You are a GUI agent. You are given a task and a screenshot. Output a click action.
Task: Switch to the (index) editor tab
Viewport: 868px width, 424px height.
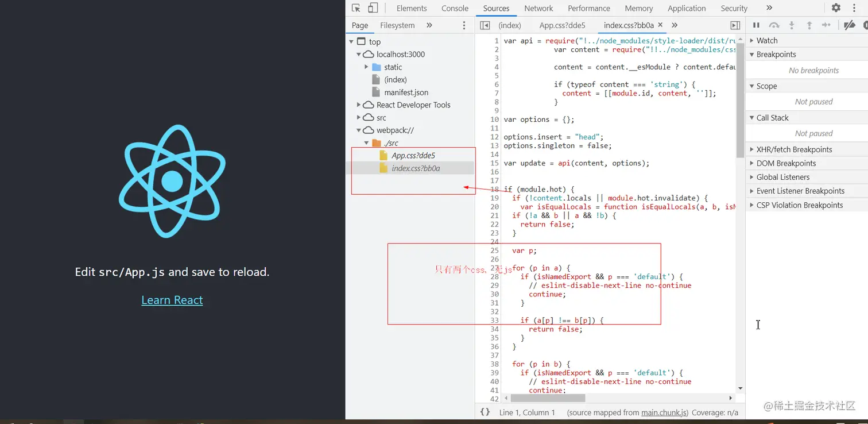click(510, 25)
